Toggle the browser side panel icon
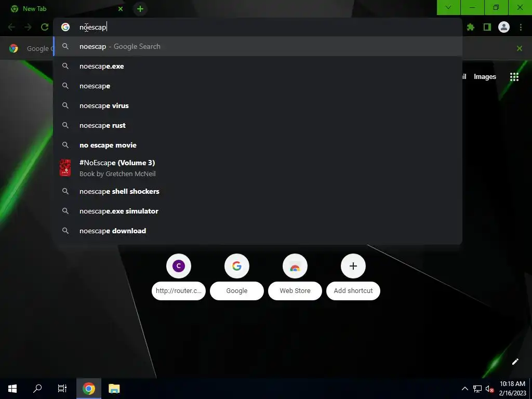532x399 pixels. pyautogui.click(x=487, y=27)
